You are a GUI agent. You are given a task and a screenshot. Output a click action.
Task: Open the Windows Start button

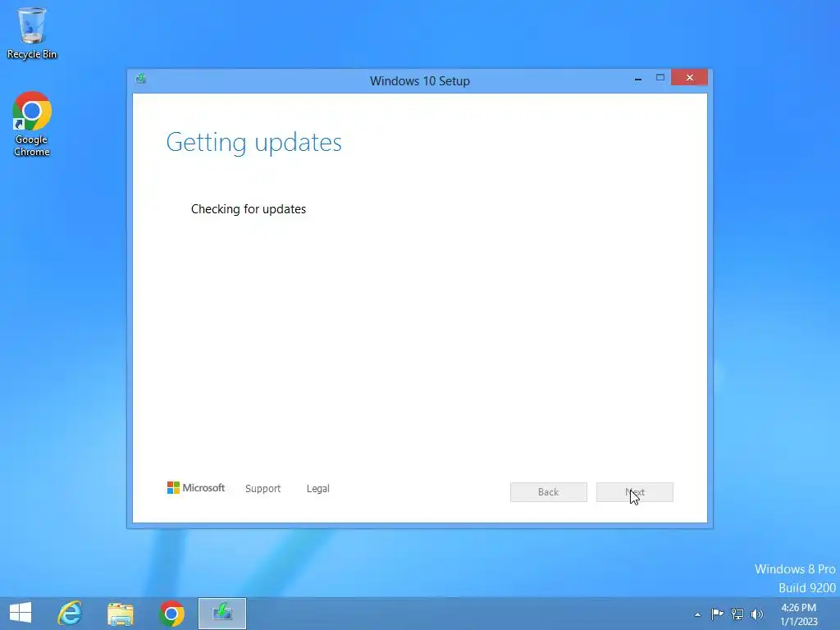tap(21, 613)
